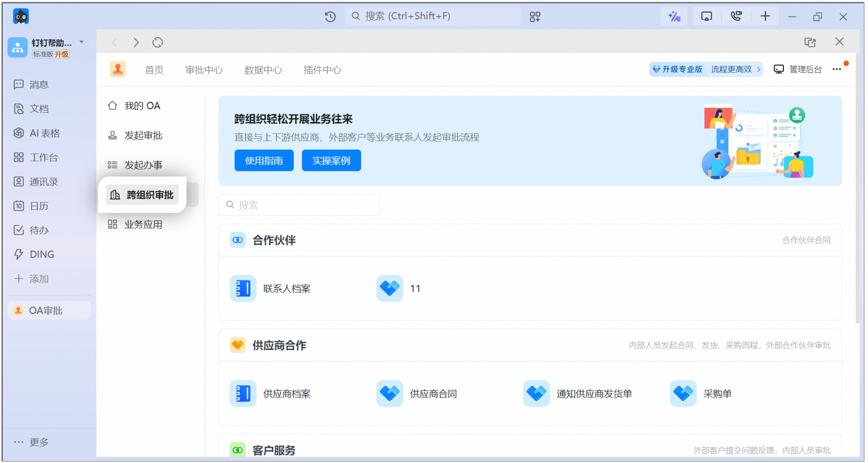Screen dimensions: 868x463
Task: Open the 采购单 form
Action: [701, 394]
